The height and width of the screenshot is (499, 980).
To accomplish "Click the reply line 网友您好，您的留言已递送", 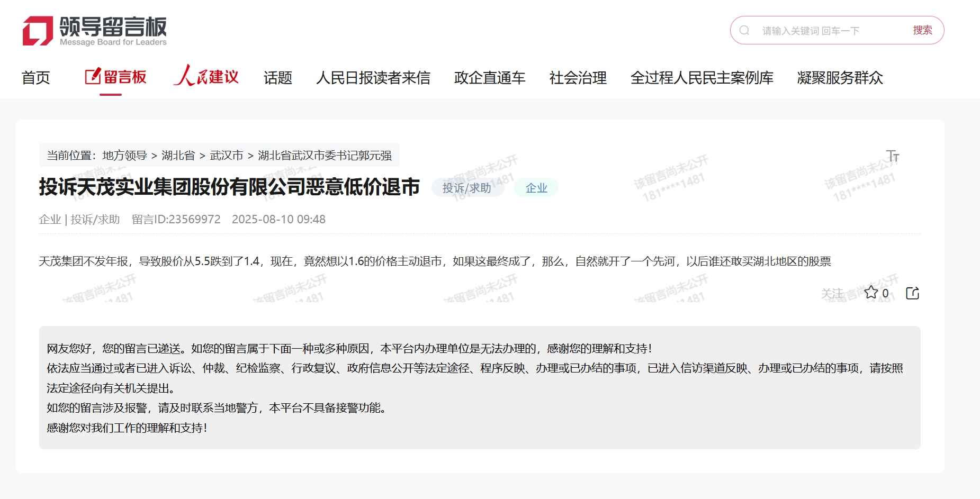I will point(349,349).
